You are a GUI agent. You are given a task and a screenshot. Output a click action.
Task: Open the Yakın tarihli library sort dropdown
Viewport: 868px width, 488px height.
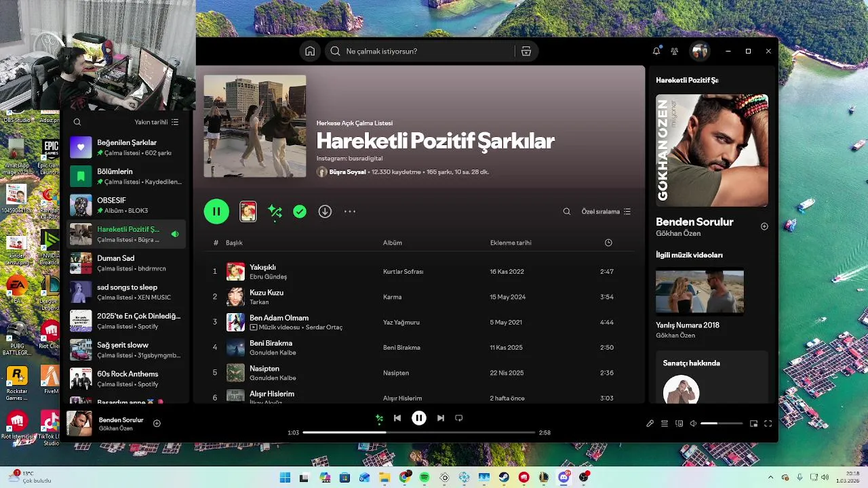[x=157, y=122]
